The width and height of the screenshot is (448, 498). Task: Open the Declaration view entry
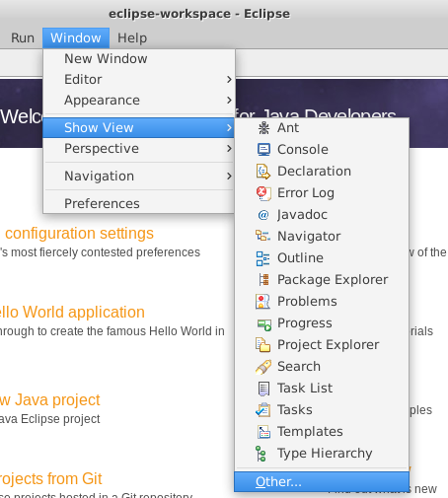[x=322, y=172]
